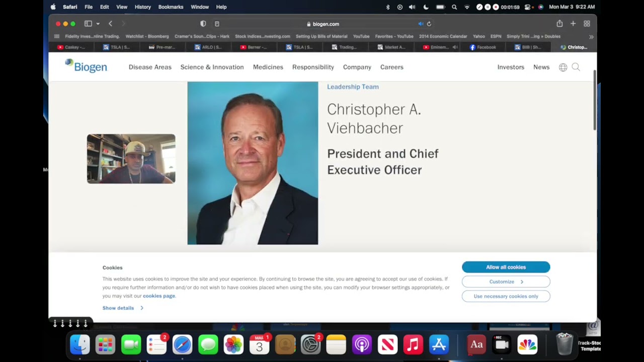This screenshot has height=362, width=644.
Task: Click the webcam overlay thumbnail
Action: pos(131,158)
